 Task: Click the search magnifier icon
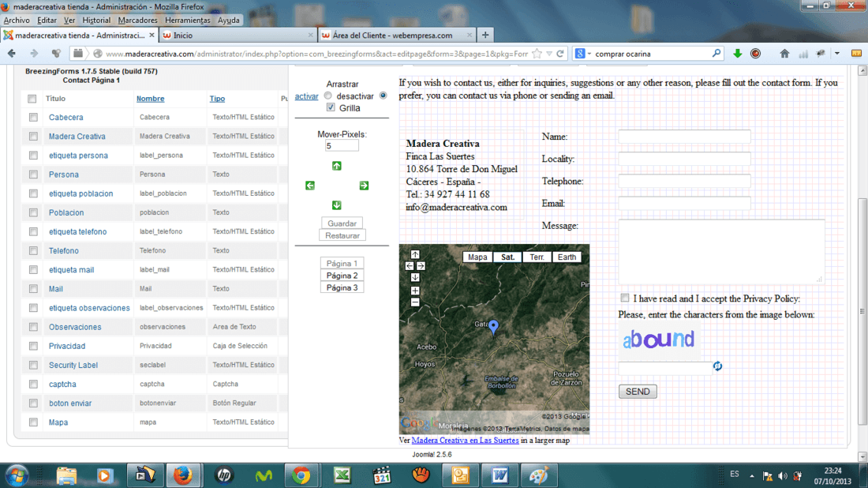[x=716, y=54]
